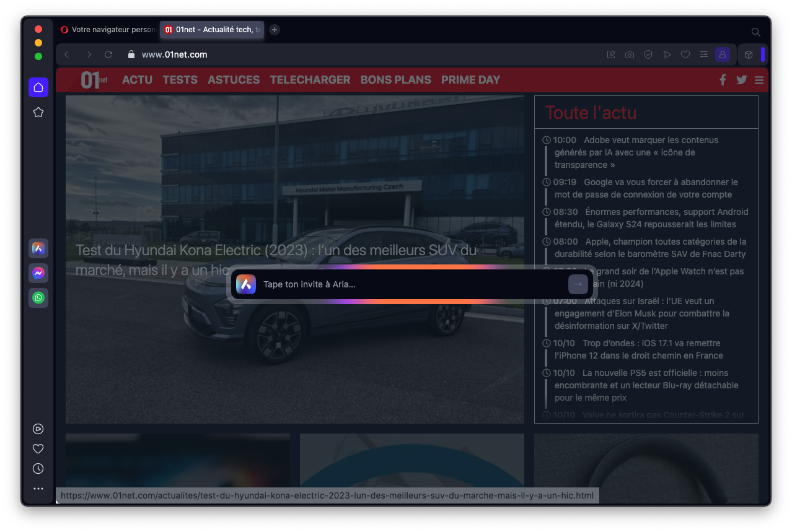Image resolution: width=792 pixels, height=532 pixels.
Task: Open Messenger in the sidebar
Action: 38,273
